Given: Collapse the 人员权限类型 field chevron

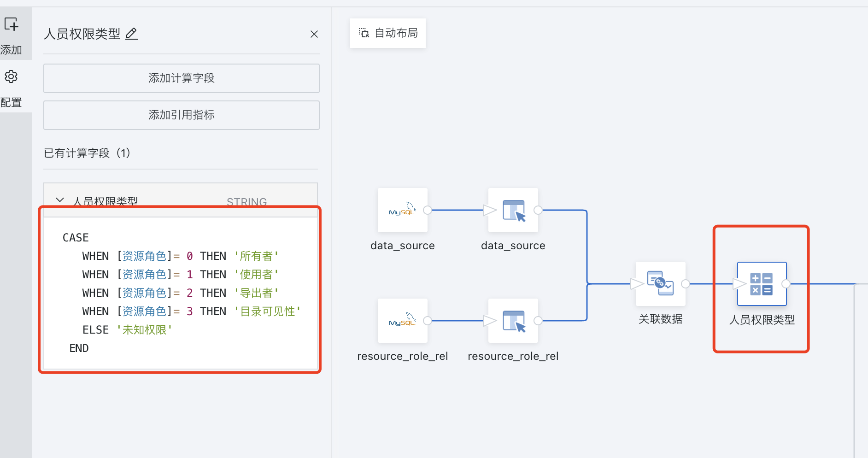Looking at the screenshot, I should click(60, 200).
